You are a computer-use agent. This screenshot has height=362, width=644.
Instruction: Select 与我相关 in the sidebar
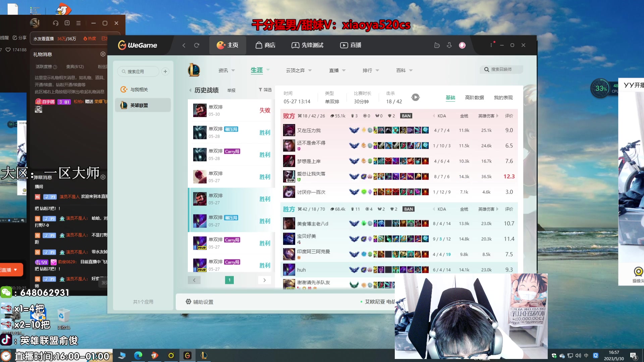pos(143,89)
